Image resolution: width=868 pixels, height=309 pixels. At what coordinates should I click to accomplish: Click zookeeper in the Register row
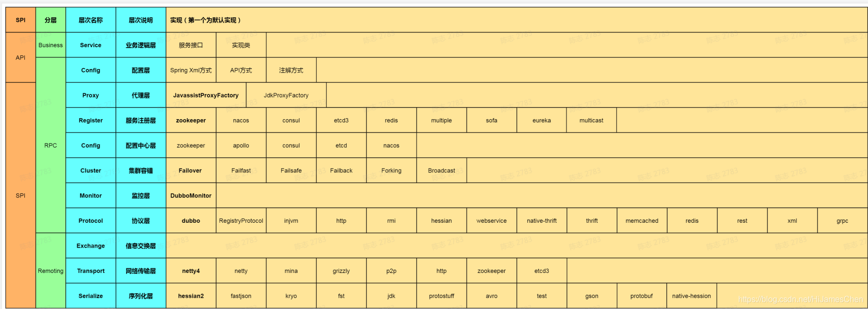pos(191,121)
